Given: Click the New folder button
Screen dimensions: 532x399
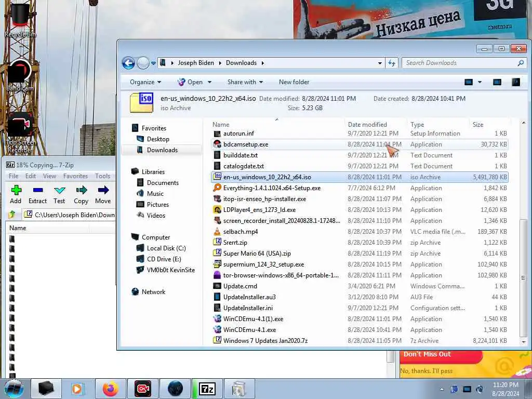Looking at the screenshot, I should 294,82.
